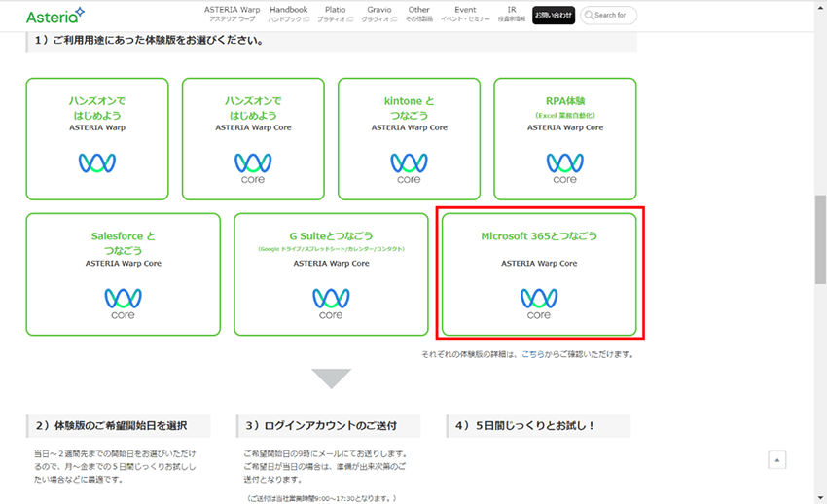
Task: Open the IR investor information menu
Action: [x=512, y=14]
